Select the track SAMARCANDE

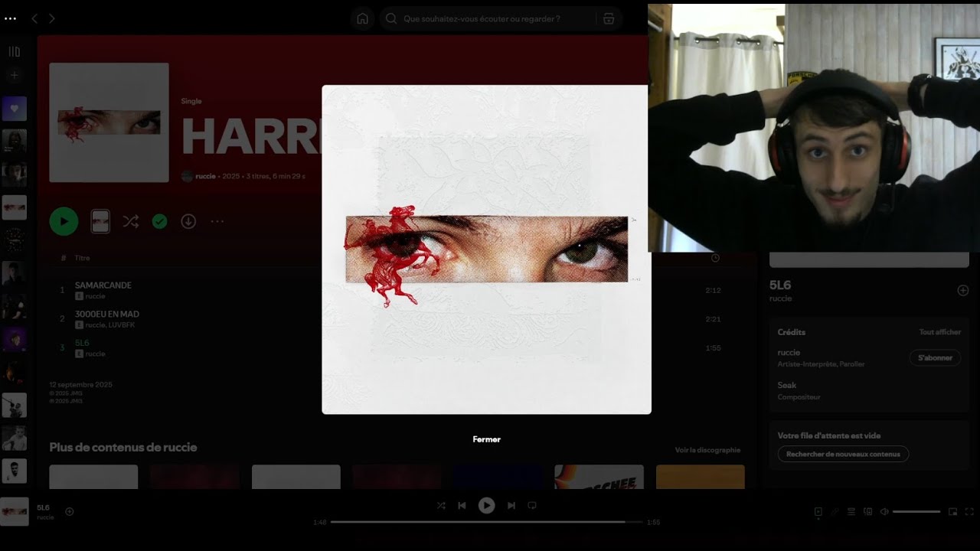(103, 285)
